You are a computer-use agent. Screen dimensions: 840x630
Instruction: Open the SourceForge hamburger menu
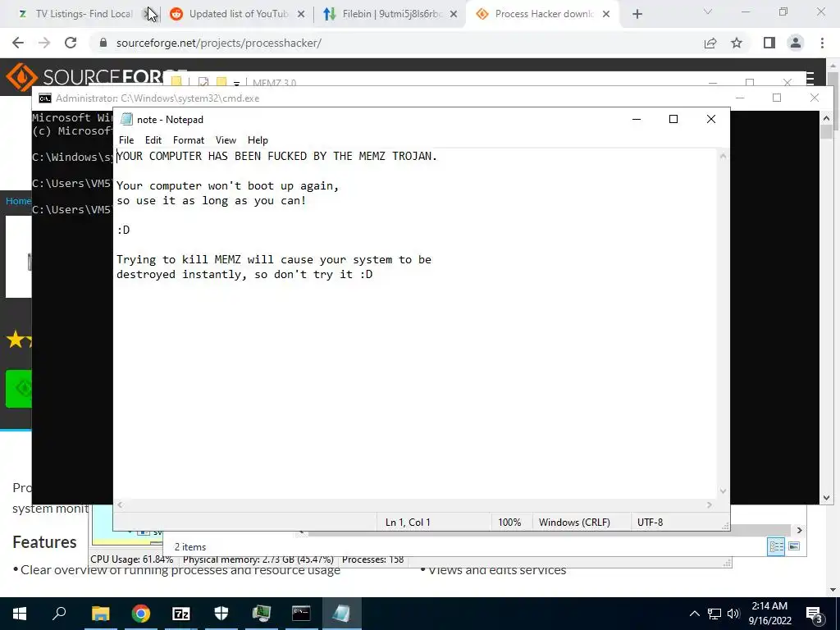(810, 78)
